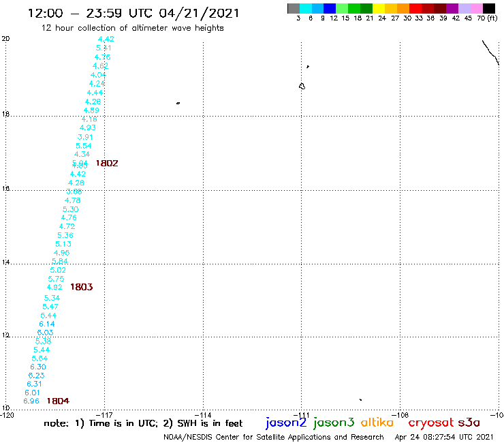Click the 5.41 wave height value
The image size is (504, 443).
click(104, 48)
